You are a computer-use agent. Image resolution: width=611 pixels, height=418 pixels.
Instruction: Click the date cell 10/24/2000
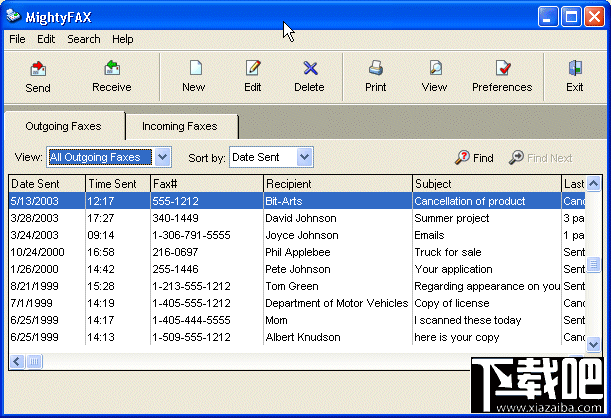(x=37, y=252)
